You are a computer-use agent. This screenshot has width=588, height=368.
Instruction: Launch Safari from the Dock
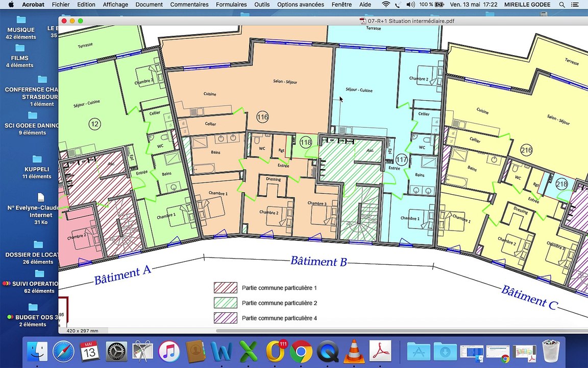point(63,352)
